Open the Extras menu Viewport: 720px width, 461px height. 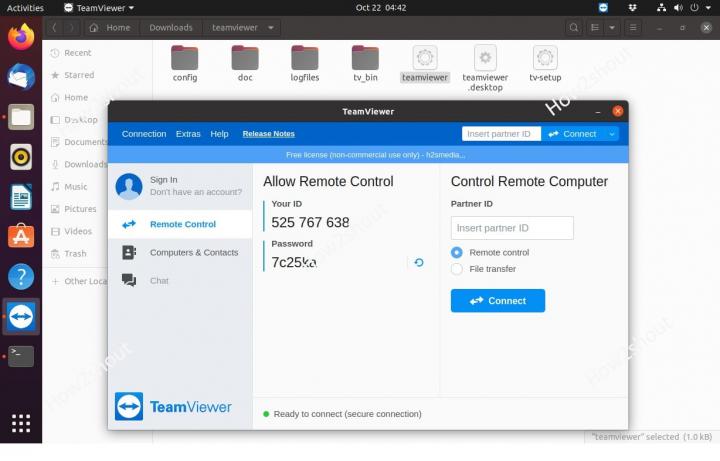tap(188, 134)
